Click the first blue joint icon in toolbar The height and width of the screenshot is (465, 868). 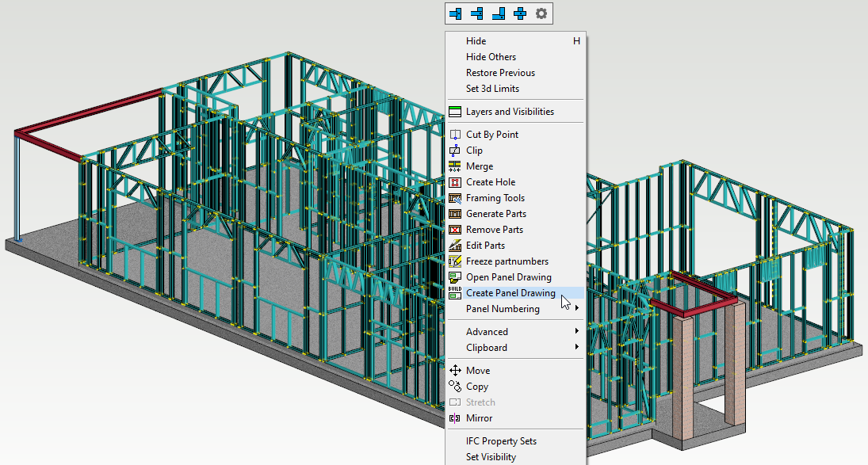point(456,13)
